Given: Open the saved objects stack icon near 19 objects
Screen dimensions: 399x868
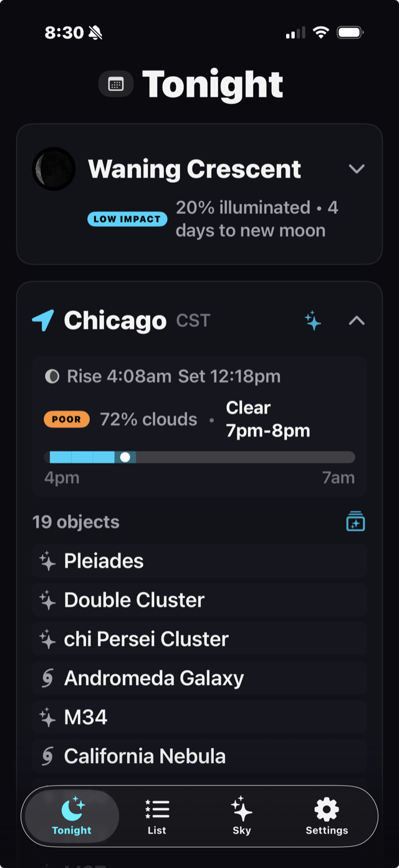Looking at the screenshot, I should tap(355, 522).
